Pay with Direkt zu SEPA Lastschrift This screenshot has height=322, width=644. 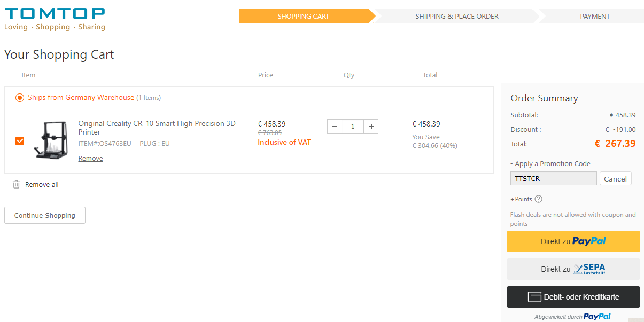[573, 269]
